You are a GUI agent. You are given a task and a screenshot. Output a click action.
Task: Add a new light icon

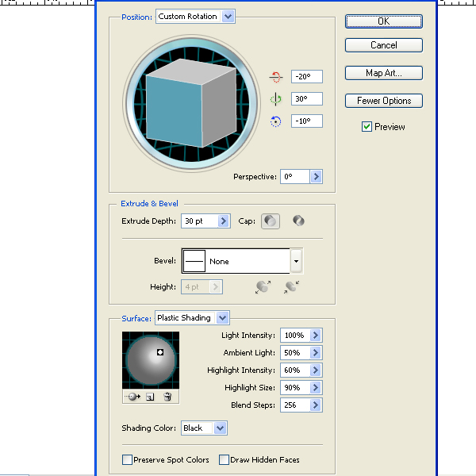pos(150,397)
